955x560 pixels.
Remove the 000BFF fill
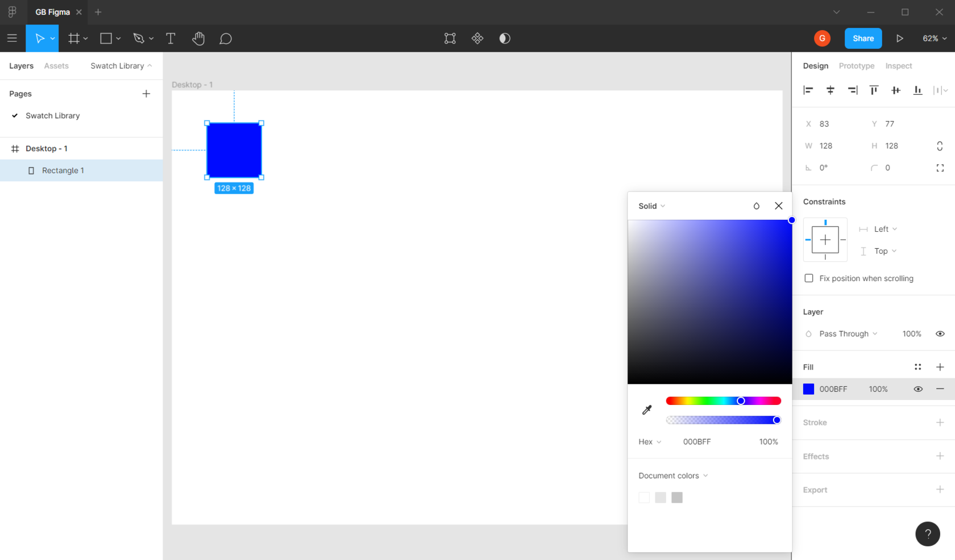[940, 389]
